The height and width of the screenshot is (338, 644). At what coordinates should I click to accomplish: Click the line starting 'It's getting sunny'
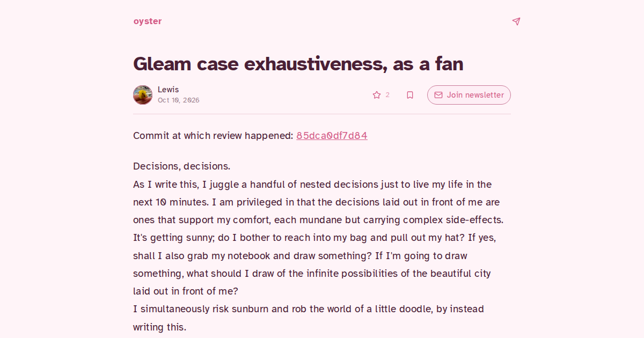[318, 238]
